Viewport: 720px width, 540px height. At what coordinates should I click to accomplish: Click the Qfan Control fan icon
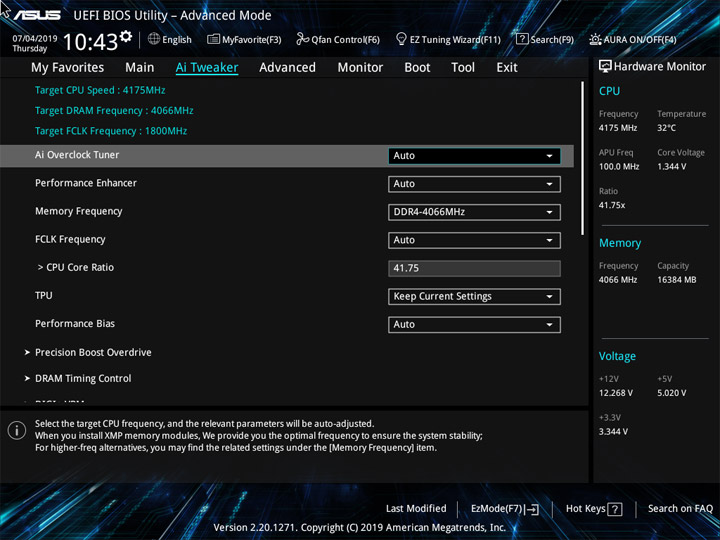click(x=302, y=39)
